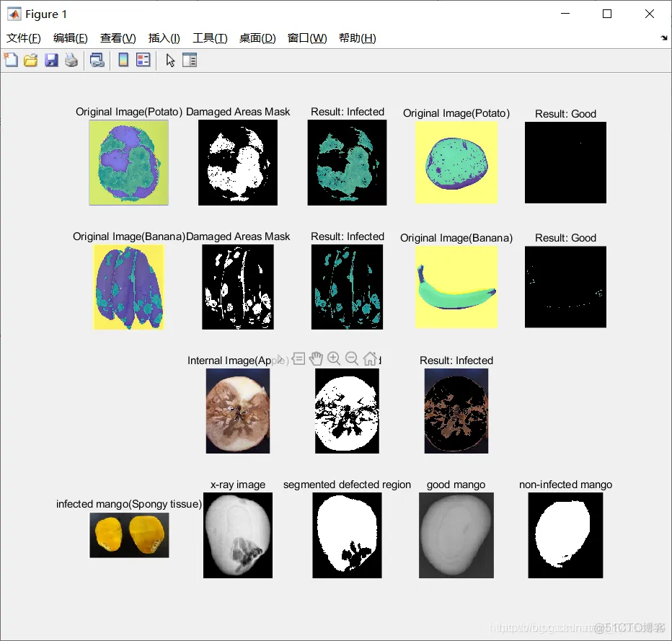
Task: Open the Property Inspector icon
Action: 190,60
